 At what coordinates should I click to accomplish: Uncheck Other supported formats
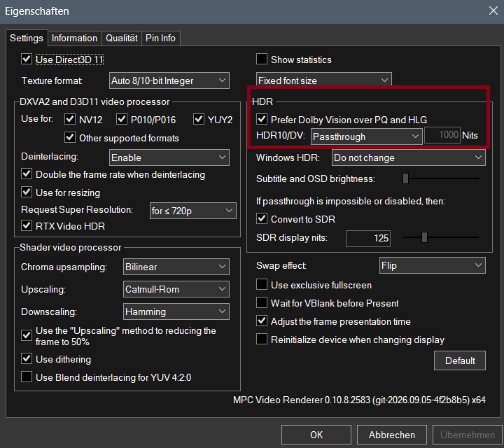coord(70,137)
